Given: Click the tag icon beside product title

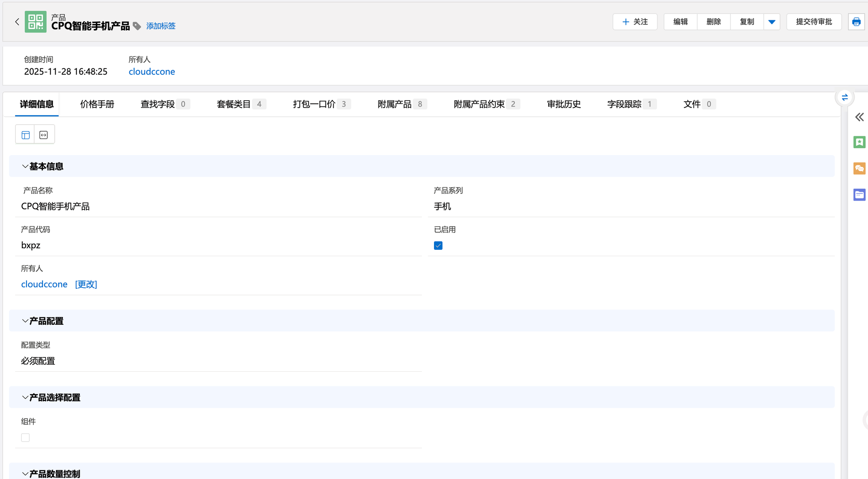Looking at the screenshot, I should pos(137,26).
